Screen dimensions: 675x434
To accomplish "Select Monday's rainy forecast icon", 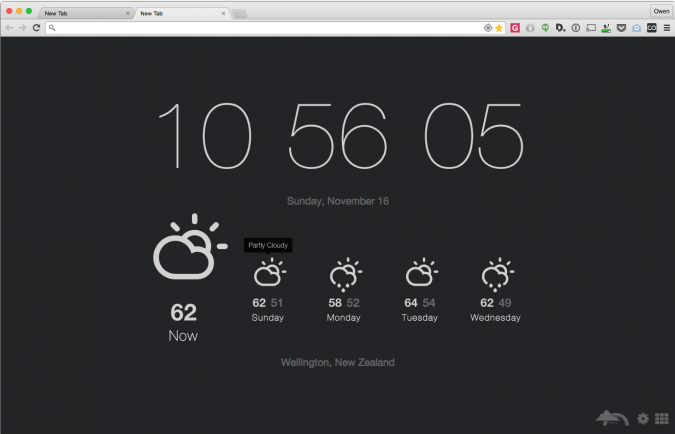I will 344,273.
